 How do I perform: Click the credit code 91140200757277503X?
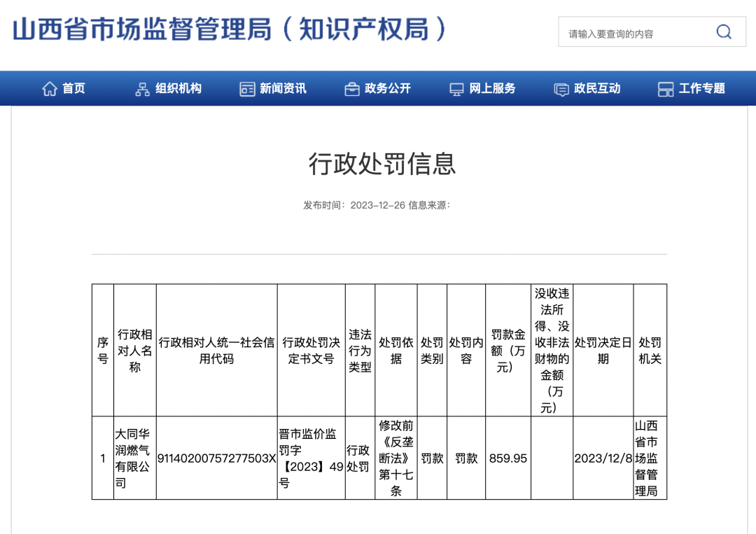(x=216, y=458)
